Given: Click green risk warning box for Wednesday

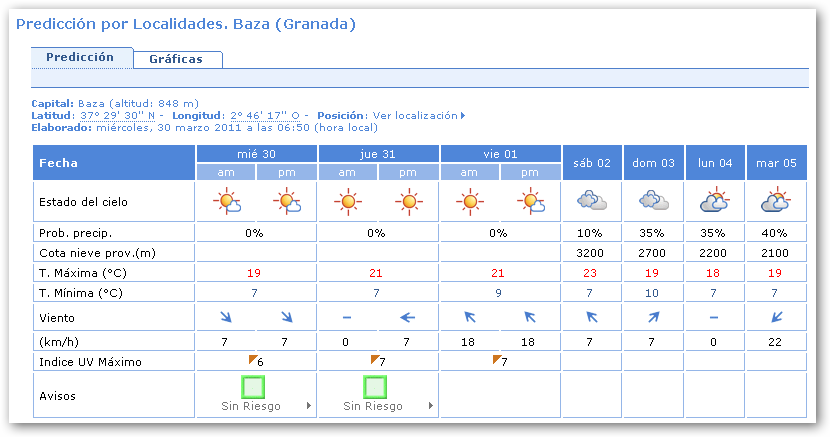Looking at the screenshot, I should (x=254, y=386).
